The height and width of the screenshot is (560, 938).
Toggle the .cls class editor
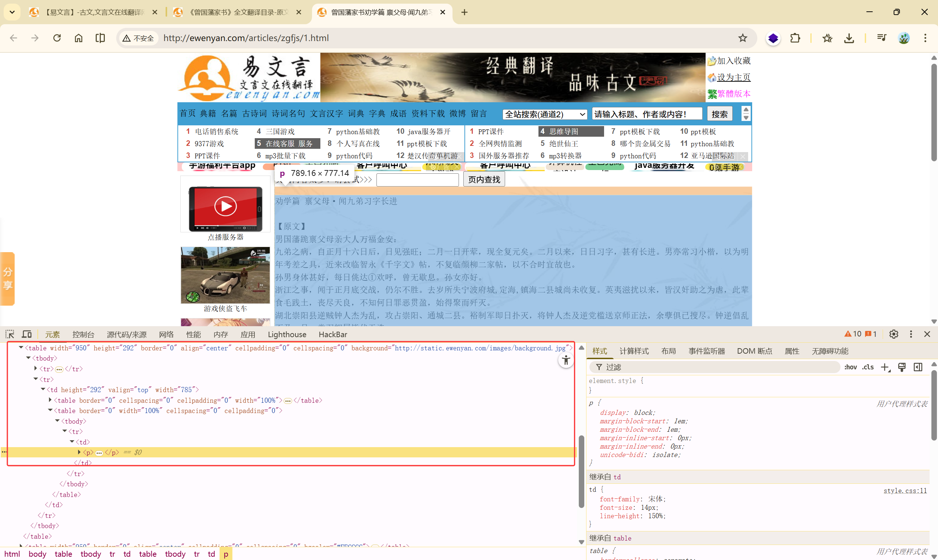tap(868, 367)
